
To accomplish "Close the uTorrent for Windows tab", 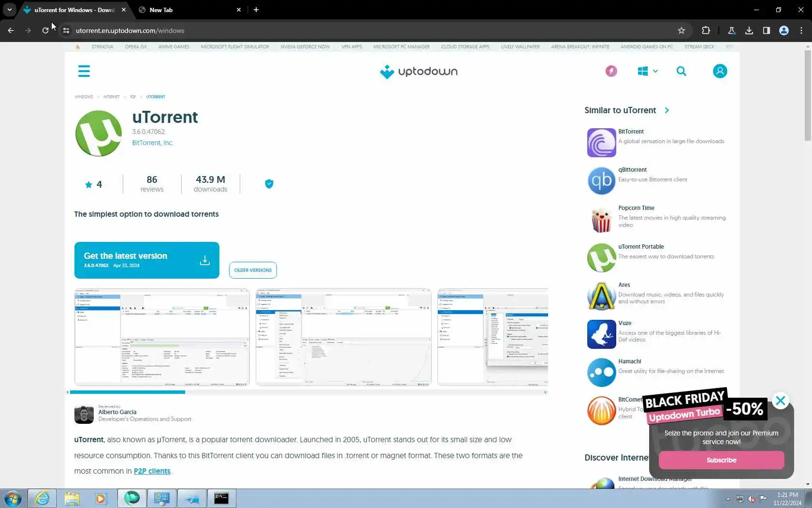I will click(x=124, y=10).
